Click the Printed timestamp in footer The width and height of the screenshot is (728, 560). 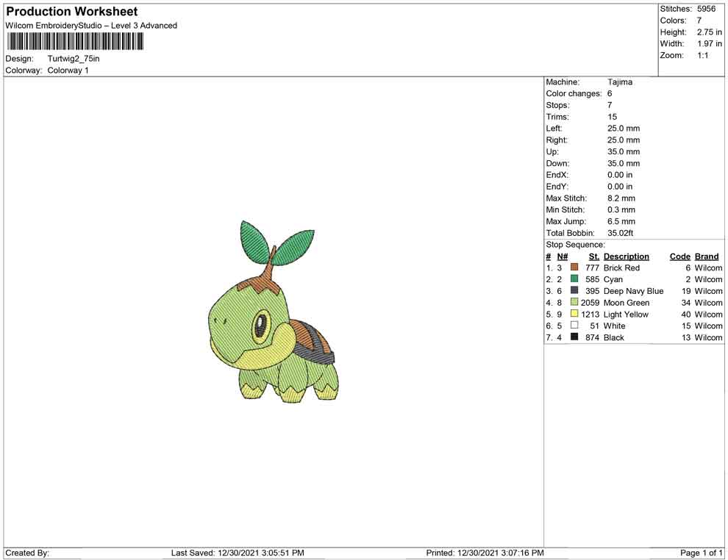point(485,553)
